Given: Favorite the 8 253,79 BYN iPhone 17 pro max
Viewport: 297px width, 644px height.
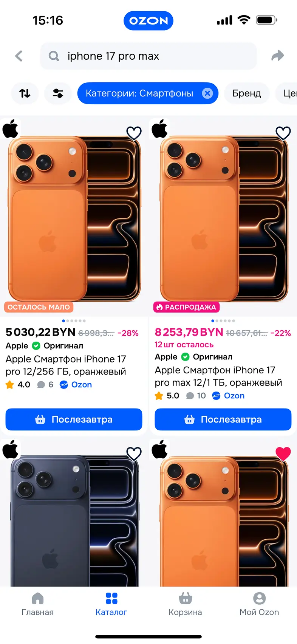Looking at the screenshot, I should [x=283, y=133].
